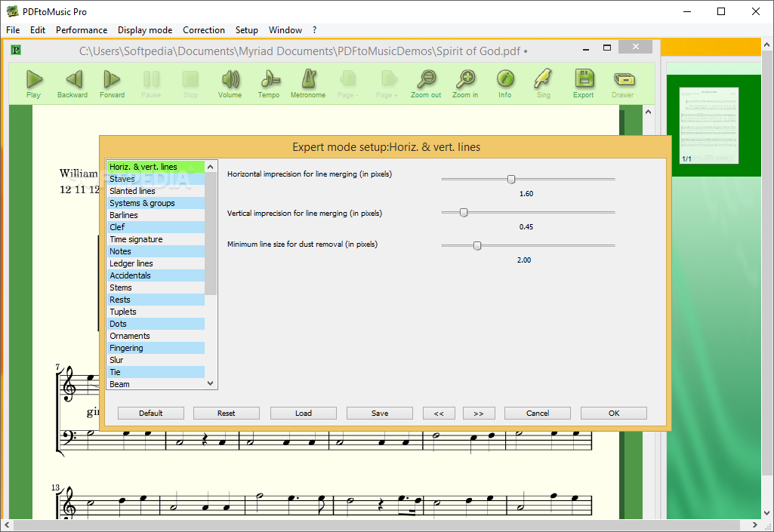Open the Volume control icon
This screenshot has width=774, height=532.
click(x=230, y=79)
